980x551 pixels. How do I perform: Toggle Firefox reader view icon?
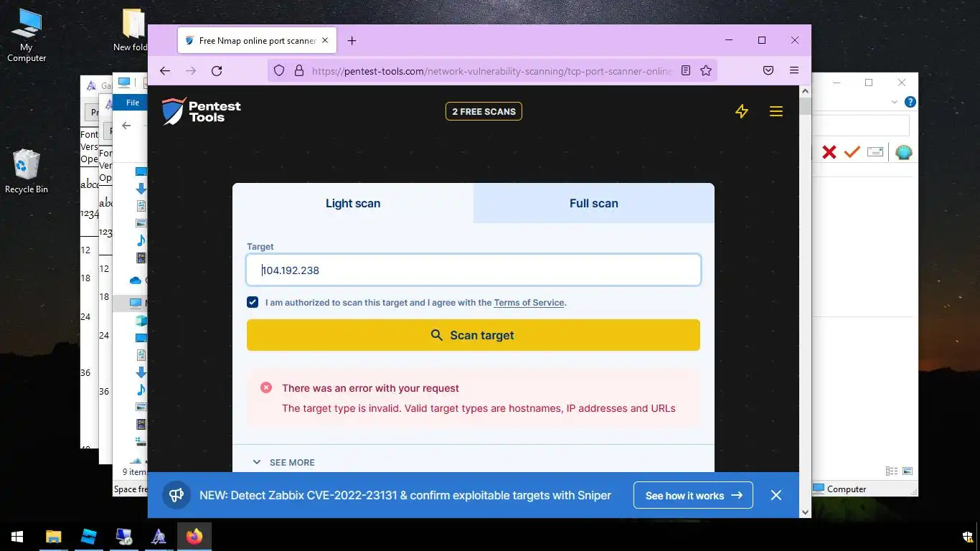(686, 70)
